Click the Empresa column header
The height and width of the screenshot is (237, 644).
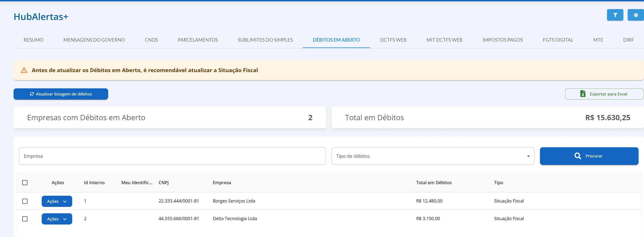(222, 183)
